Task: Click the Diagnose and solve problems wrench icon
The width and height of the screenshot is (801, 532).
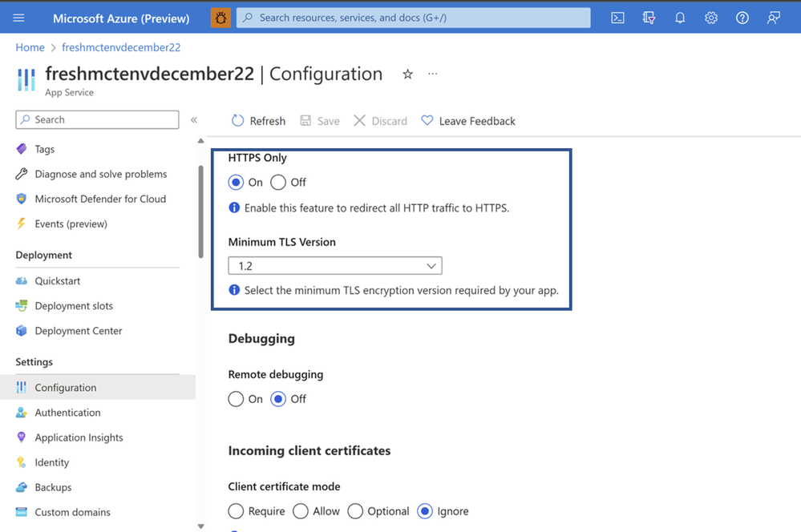Action: [22, 174]
